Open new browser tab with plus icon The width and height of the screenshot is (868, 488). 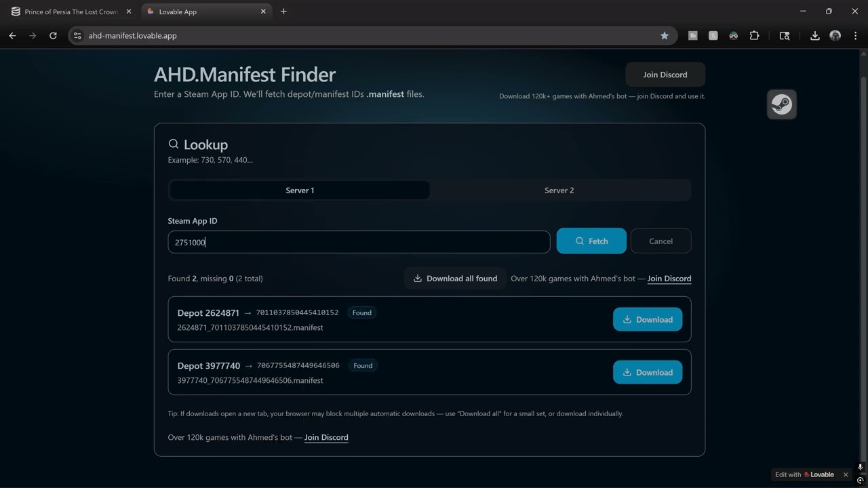[283, 12]
